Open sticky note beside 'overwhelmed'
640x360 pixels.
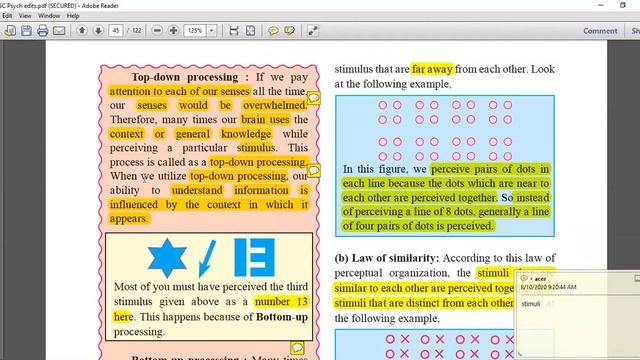coord(313,98)
